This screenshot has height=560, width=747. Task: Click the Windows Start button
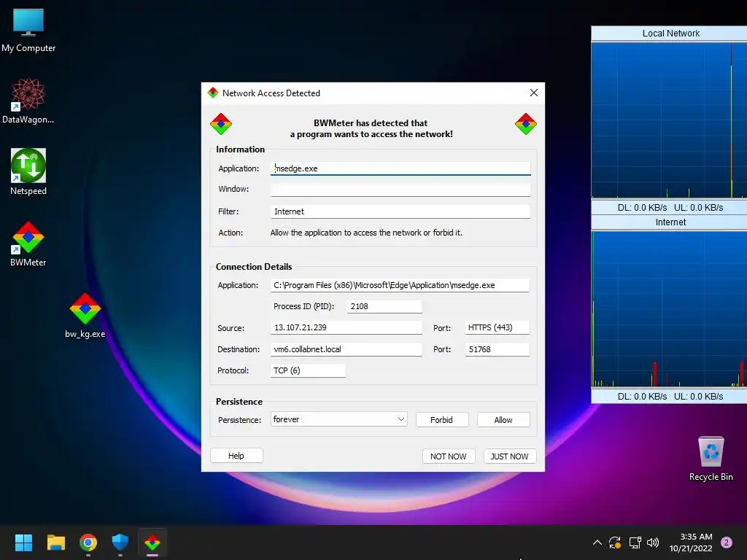[23, 542]
